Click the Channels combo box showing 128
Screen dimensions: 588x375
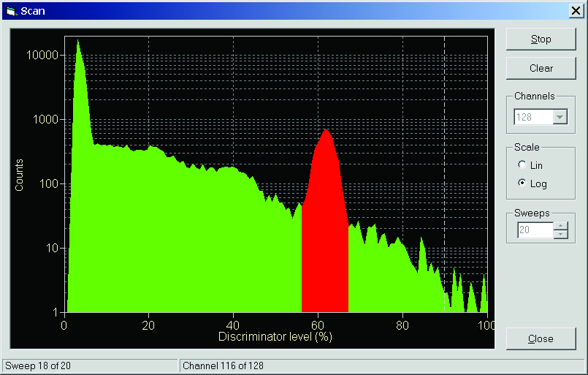click(x=541, y=117)
